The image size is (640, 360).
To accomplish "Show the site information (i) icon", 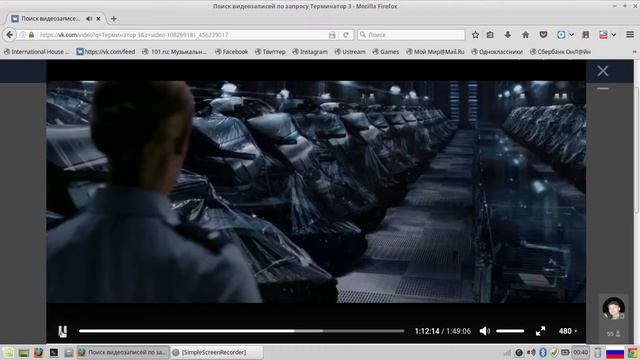I will [x=23, y=35].
